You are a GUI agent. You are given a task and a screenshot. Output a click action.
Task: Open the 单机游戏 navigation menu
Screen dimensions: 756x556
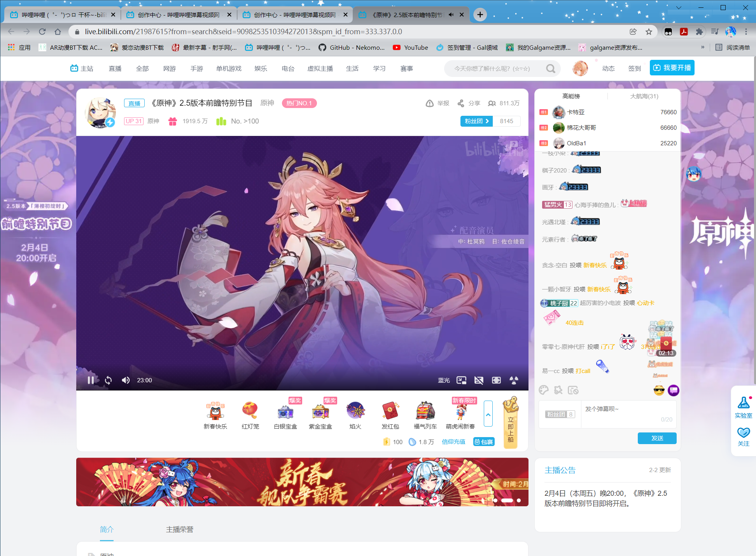[229, 68]
